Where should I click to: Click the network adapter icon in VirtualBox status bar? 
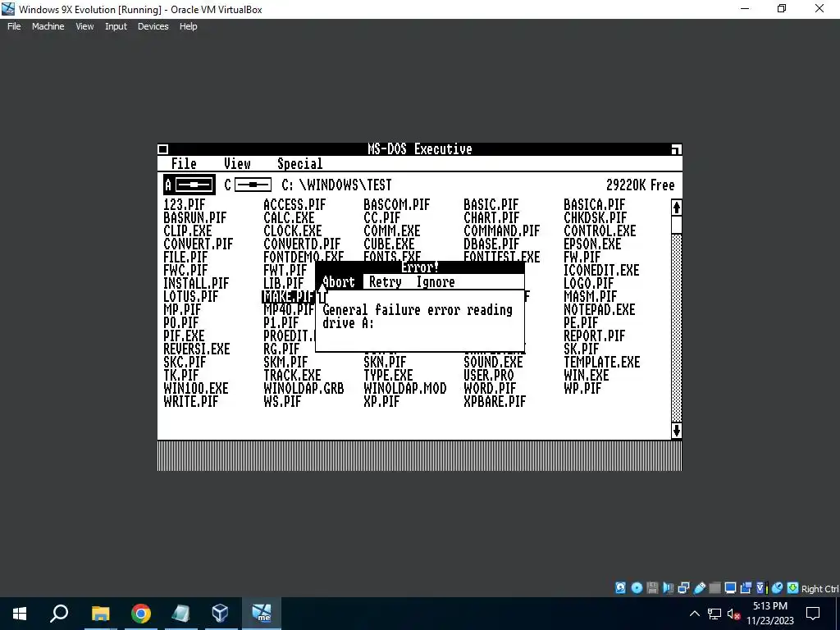click(683, 587)
